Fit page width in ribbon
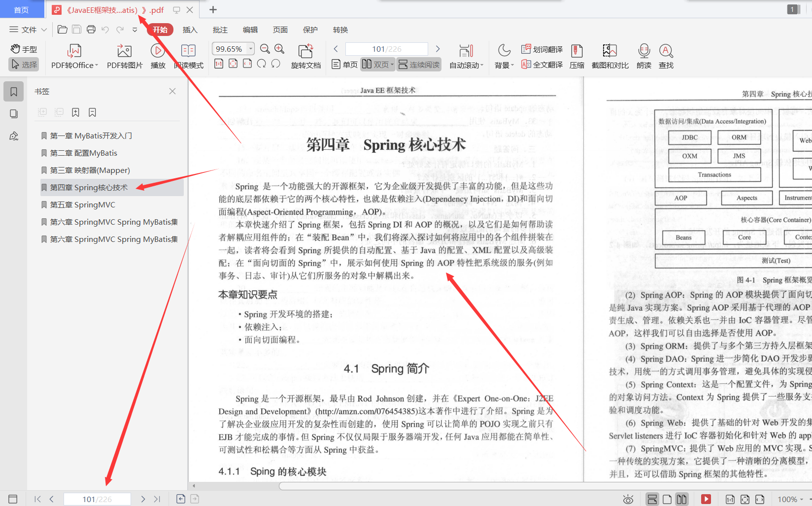The width and height of the screenshot is (812, 506). pos(247,64)
